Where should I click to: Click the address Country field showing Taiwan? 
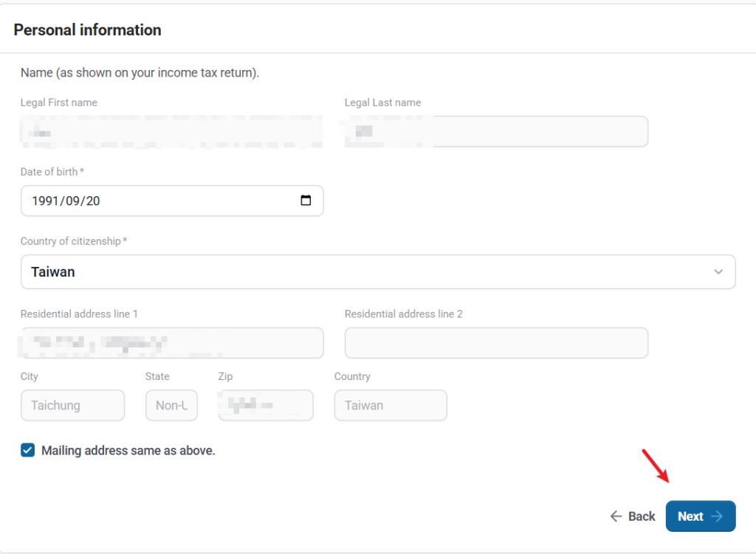[390, 406]
